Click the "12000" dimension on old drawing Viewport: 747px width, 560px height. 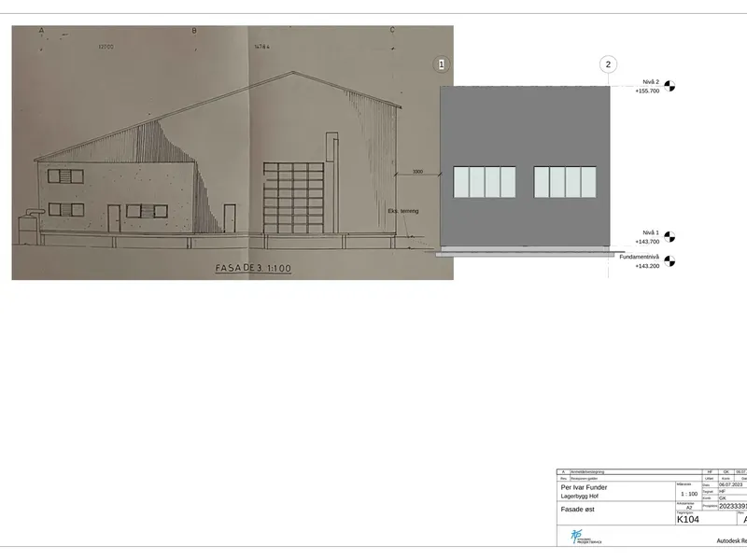pos(106,47)
